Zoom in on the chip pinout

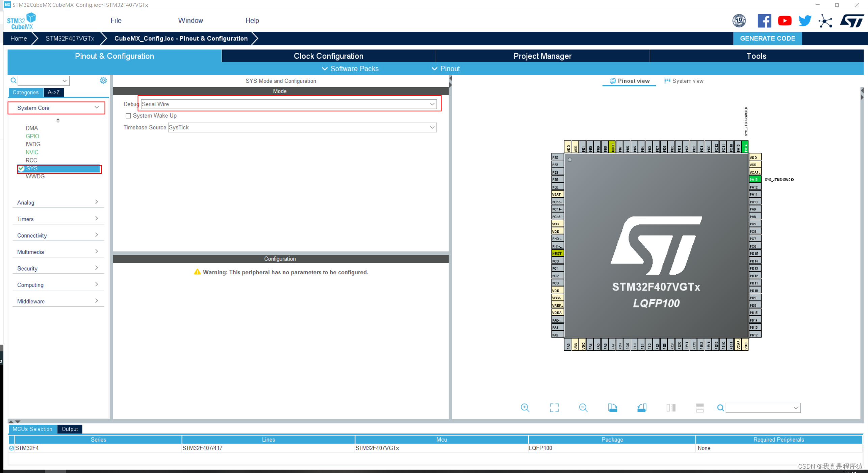point(525,408)
